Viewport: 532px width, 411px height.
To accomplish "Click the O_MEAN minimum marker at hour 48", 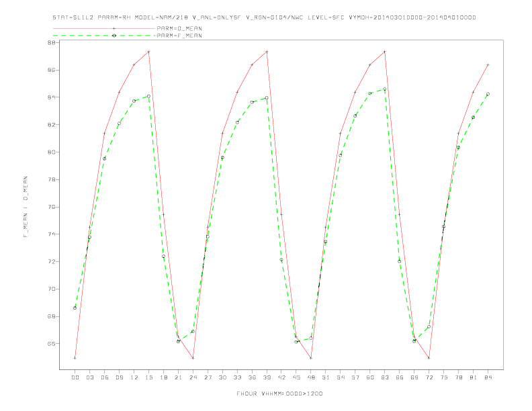I will (x=311, y=358).
